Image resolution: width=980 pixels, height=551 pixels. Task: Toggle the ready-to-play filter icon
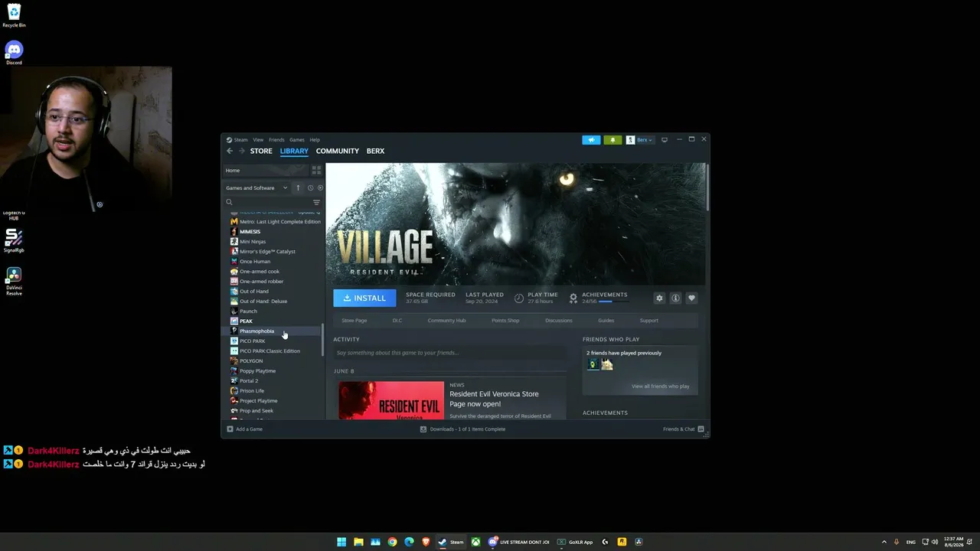[320, 187]
